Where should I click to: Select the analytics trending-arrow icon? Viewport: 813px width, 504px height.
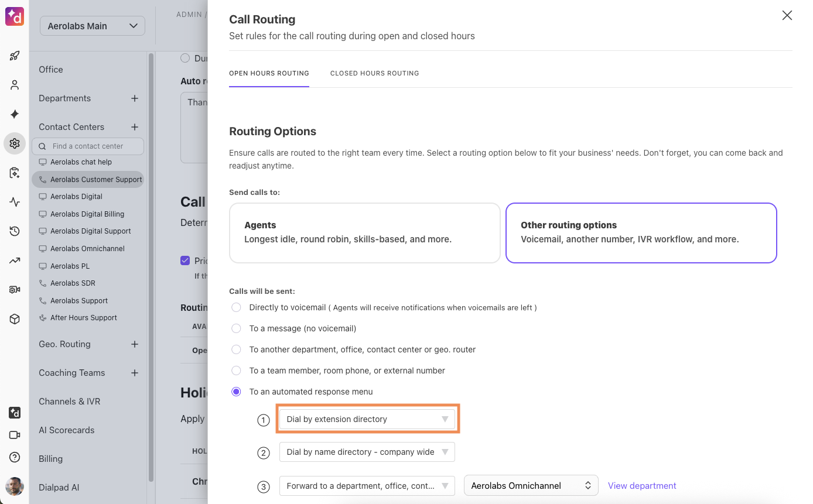click(14, 260)
